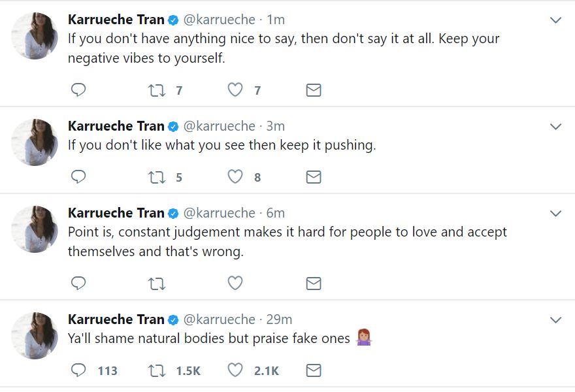Retweet the 'negative vibes to yourself' tweet

click(x=157, y=90)
